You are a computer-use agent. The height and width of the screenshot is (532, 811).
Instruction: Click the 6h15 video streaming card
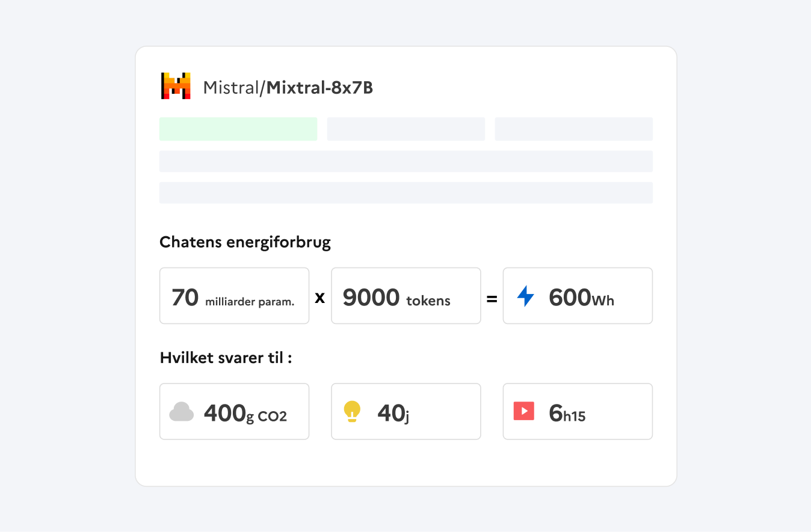(x=578, y=412)
